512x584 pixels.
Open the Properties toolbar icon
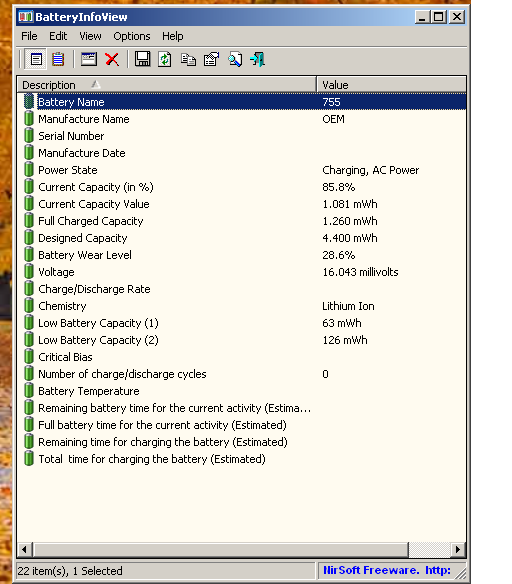211,59
